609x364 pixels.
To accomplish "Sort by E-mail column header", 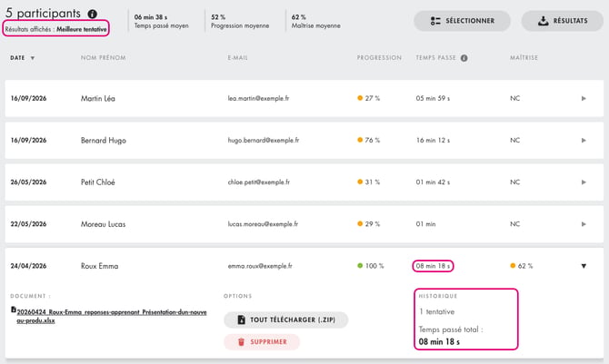I will tap(238, 57).
